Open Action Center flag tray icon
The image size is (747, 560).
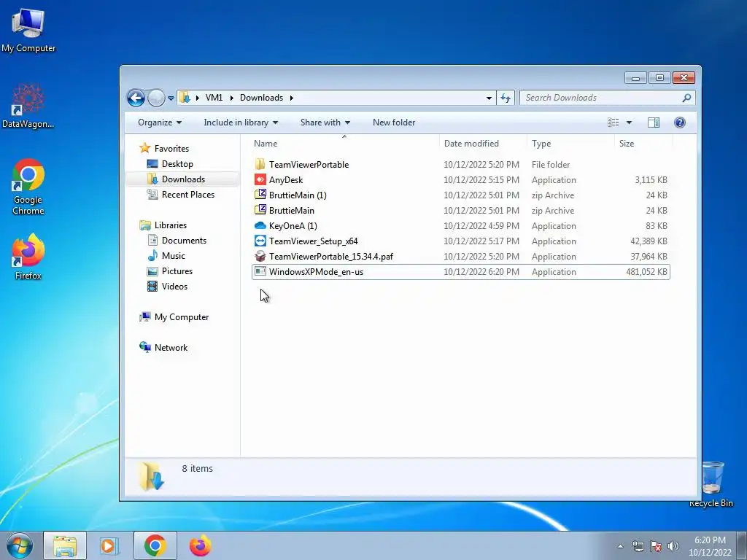pos(656,546)
